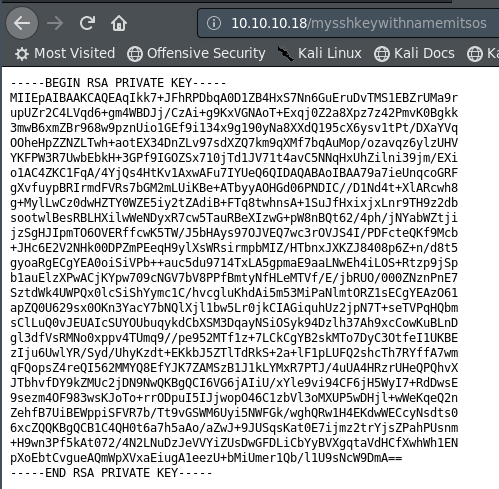Focus the address bar with 10.10.10.18 URL
499x489 pixels.
tap(348, 23)
